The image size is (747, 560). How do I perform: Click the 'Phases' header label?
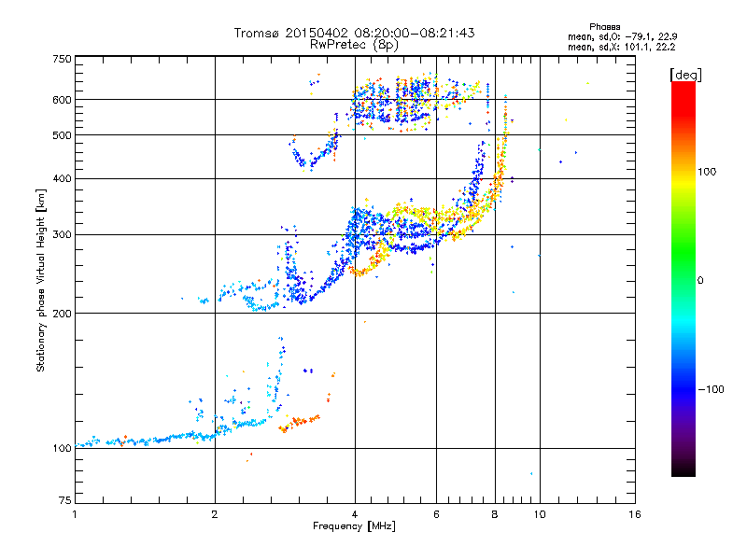604,27
